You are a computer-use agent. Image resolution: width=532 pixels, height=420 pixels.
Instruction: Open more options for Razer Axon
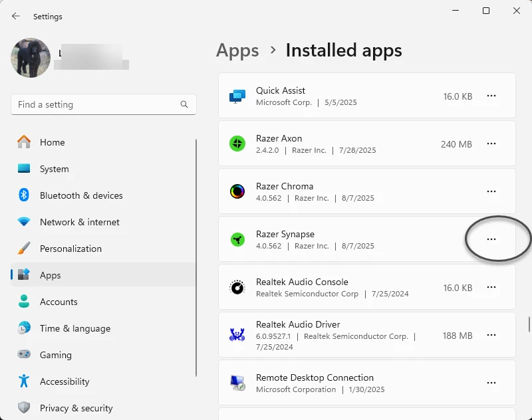(x=491, y=144)
